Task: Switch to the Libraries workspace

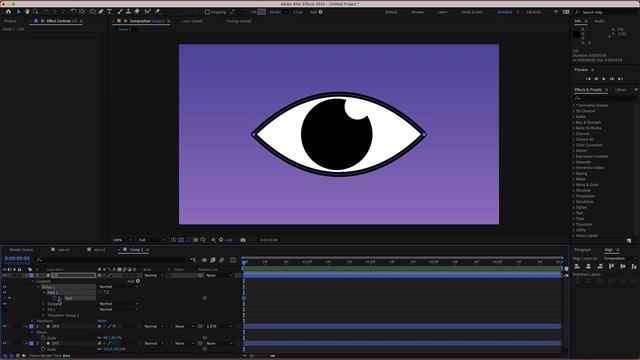Action: point(533,12)
